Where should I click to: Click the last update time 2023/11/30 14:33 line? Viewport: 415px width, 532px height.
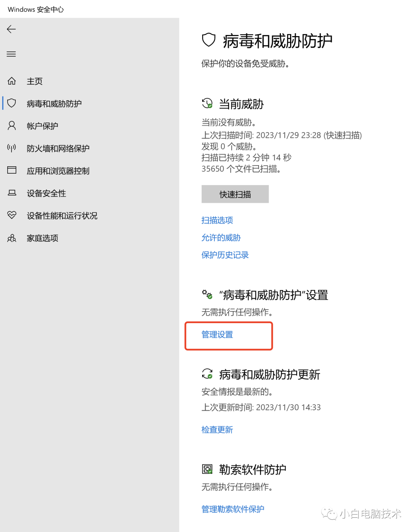(x=261, y=407)
